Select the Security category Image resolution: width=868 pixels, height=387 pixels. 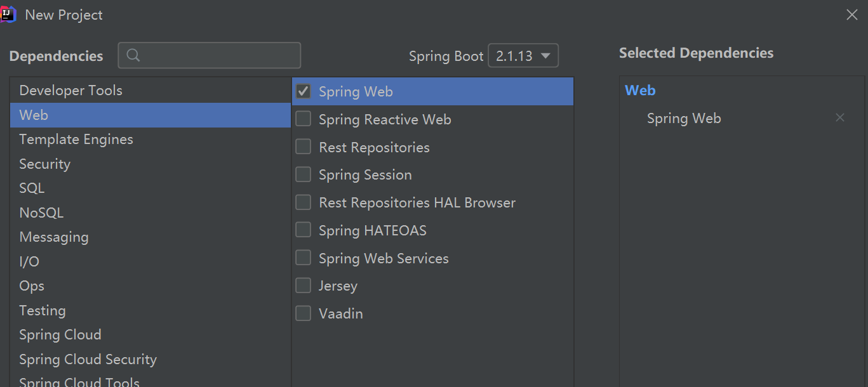pyautogui.click(x=44, y=163)
